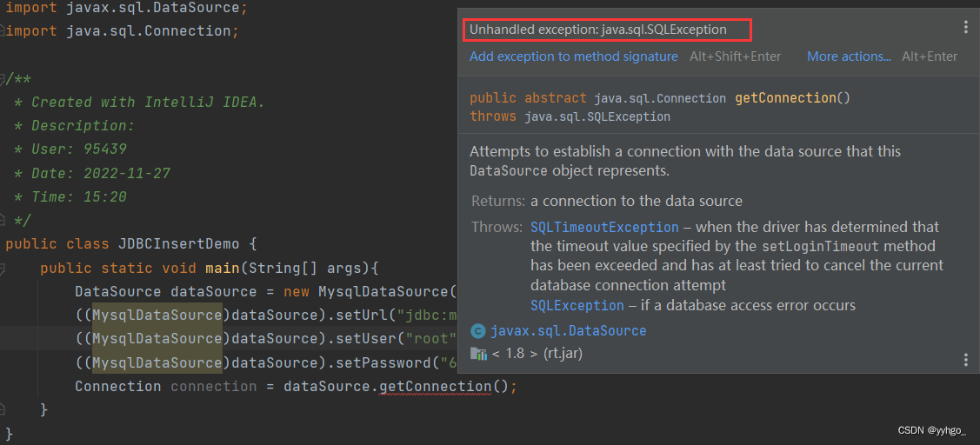This screenshot has height=445, width=980.
Task: Open More actions... in the error popup
Action: click(x=849, y=56)
